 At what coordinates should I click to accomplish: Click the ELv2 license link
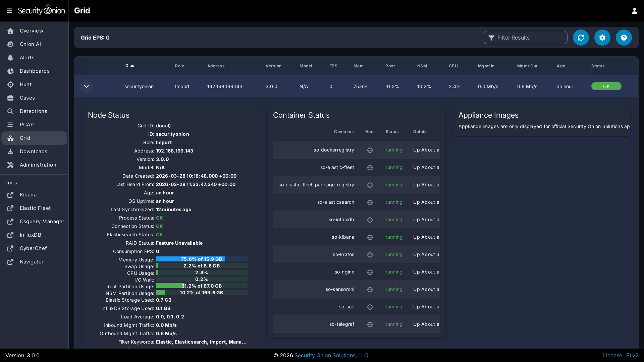[x=632, y=355]
